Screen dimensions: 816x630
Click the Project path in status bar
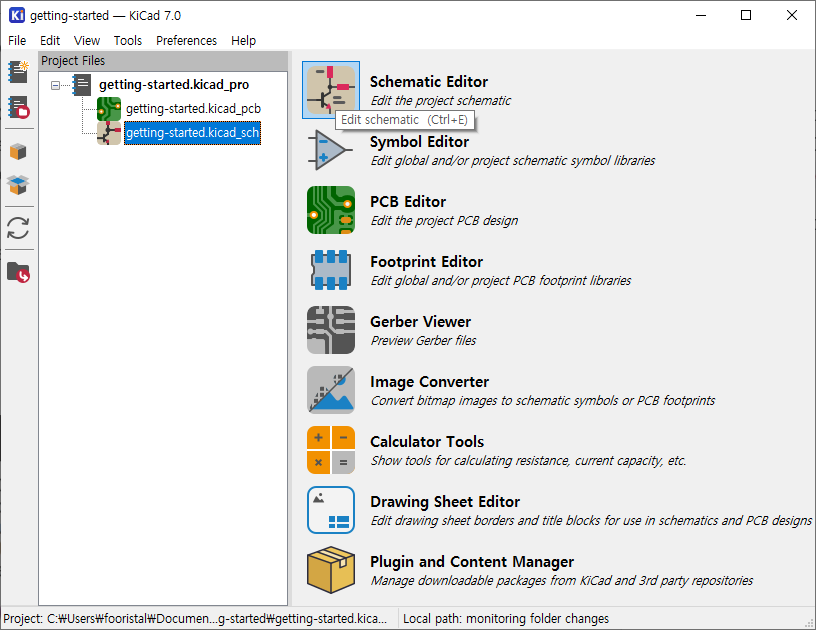coord(196,619)
